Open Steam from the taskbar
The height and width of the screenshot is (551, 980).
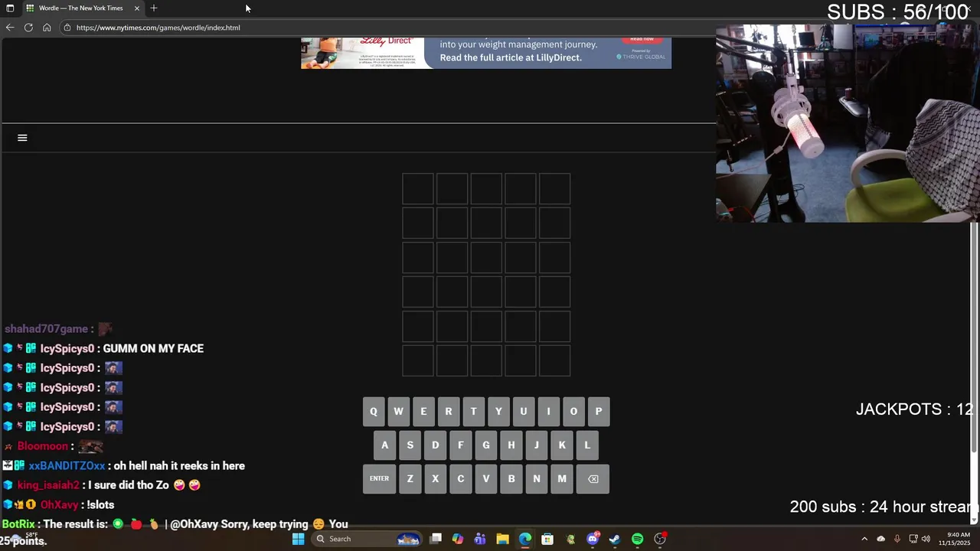point(615,539)
